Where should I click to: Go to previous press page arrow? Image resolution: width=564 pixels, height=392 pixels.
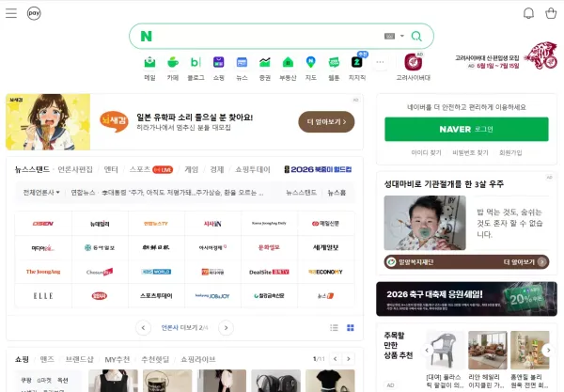pyautogui.click(x=143, y=328)
